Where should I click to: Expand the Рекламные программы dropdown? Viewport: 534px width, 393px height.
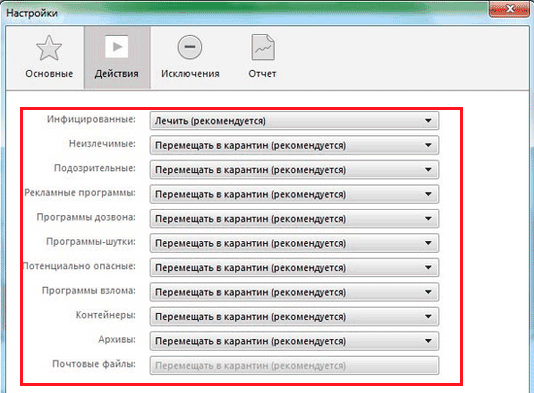pos(294,194)
